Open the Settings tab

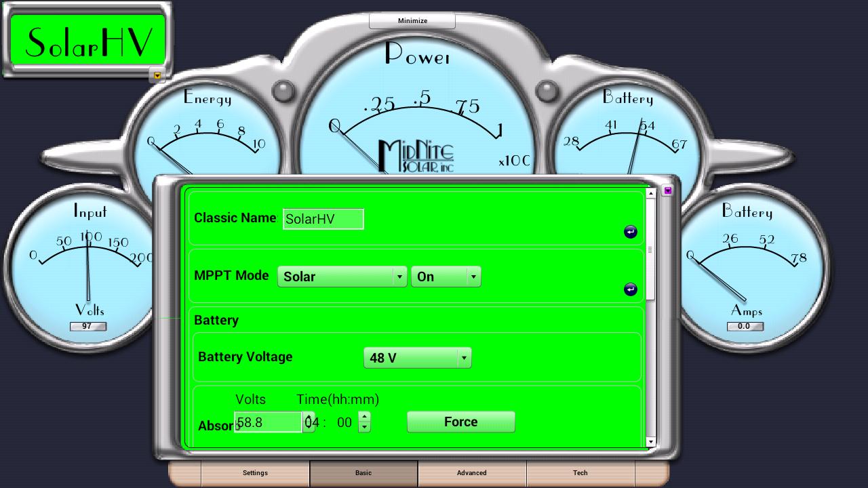(255, 473)
